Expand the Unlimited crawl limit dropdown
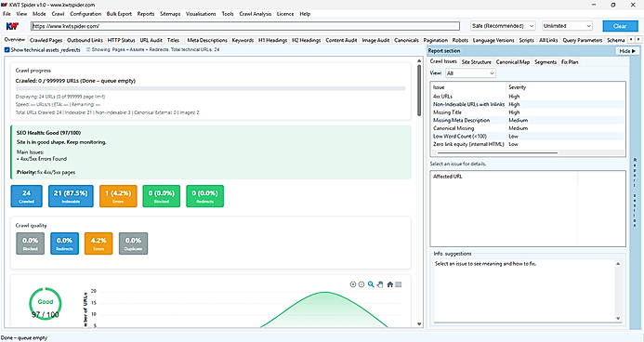 click(567, 26)
